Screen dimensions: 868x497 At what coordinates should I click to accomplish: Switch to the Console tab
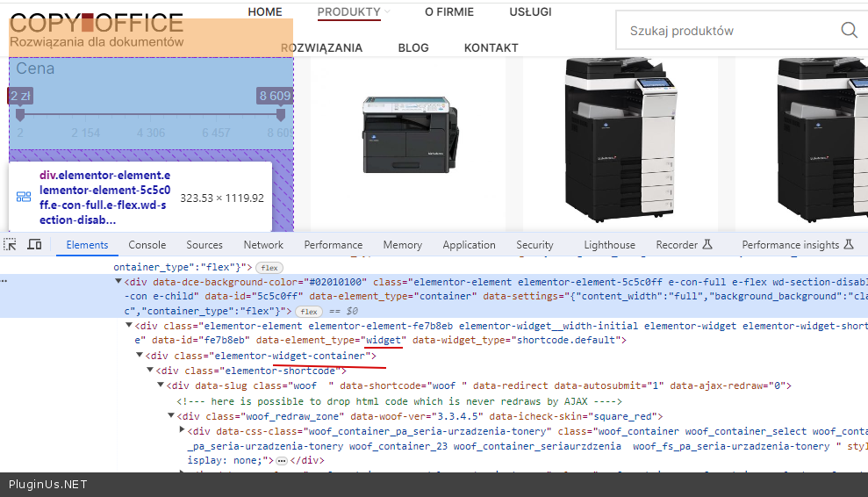click(x=147, y=245)
